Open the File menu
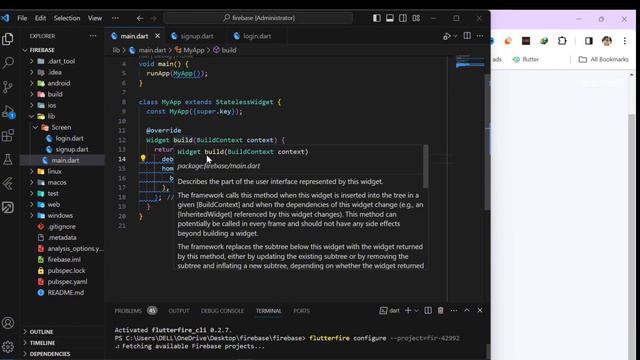 pos(22,18)
